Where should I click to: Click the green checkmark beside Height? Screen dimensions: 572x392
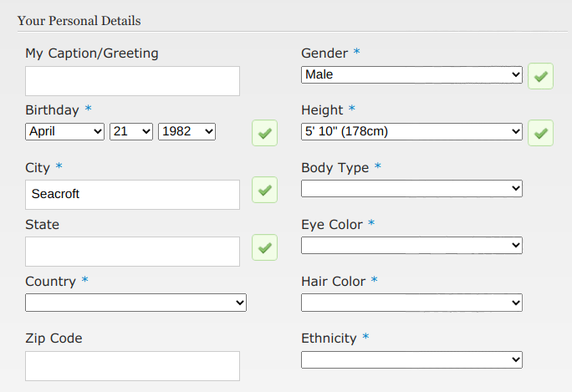click(540, 133)
